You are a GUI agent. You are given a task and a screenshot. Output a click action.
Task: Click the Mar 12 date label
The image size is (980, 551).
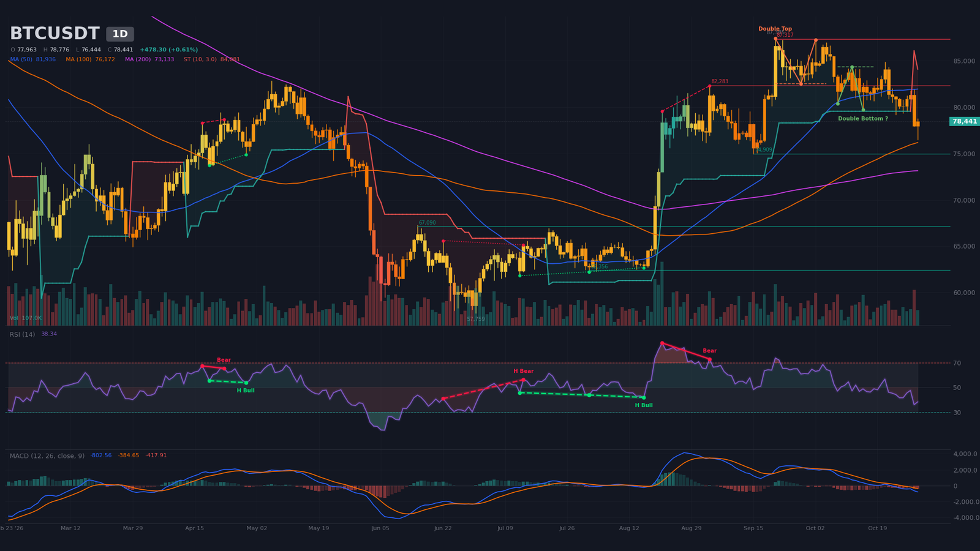[x=70, y=528]
